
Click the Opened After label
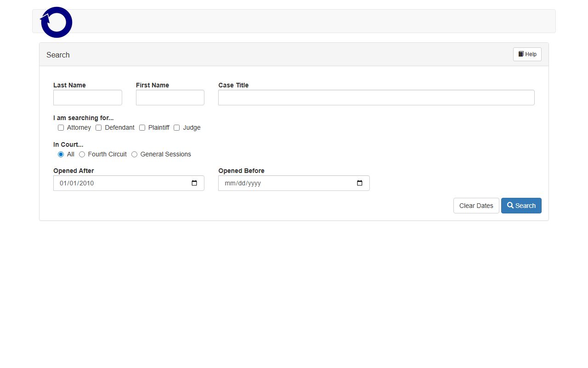pyautogui.click(x=73, y=171)
